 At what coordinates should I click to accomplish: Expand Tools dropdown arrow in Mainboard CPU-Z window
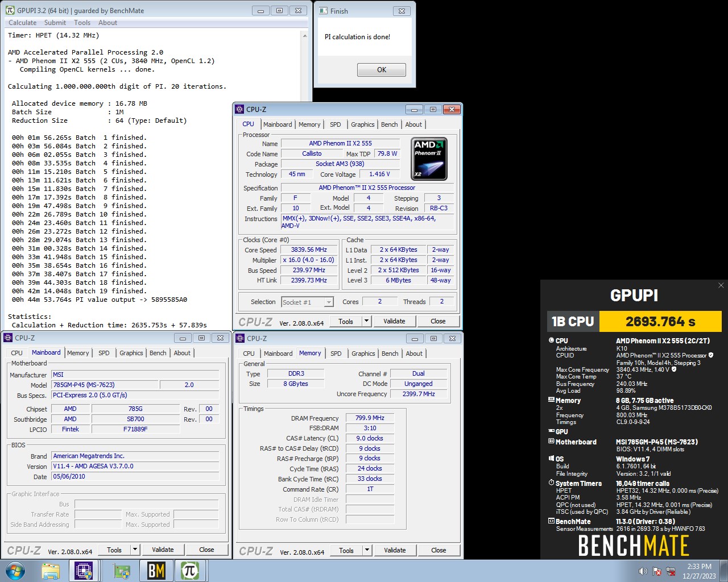pos(135,550)
